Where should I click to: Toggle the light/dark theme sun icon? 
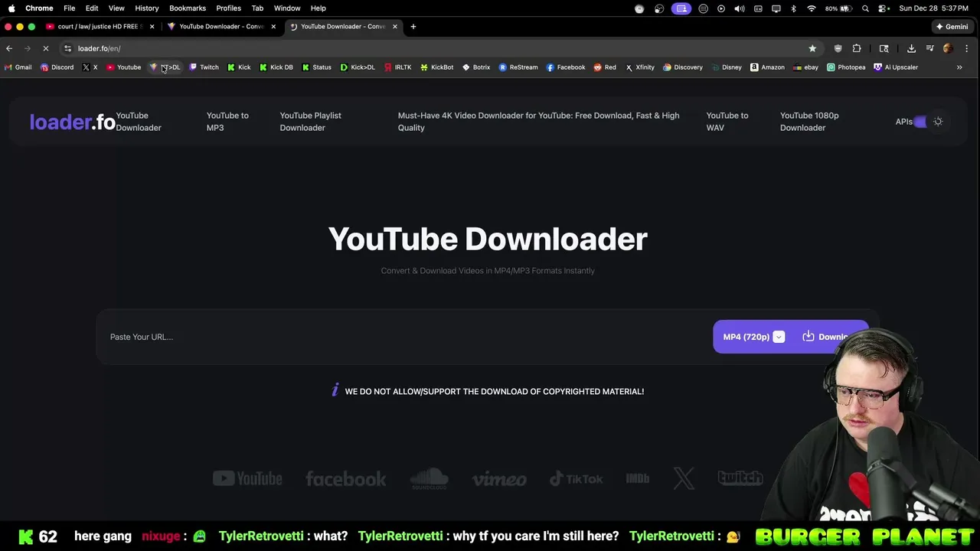[938, 122]
